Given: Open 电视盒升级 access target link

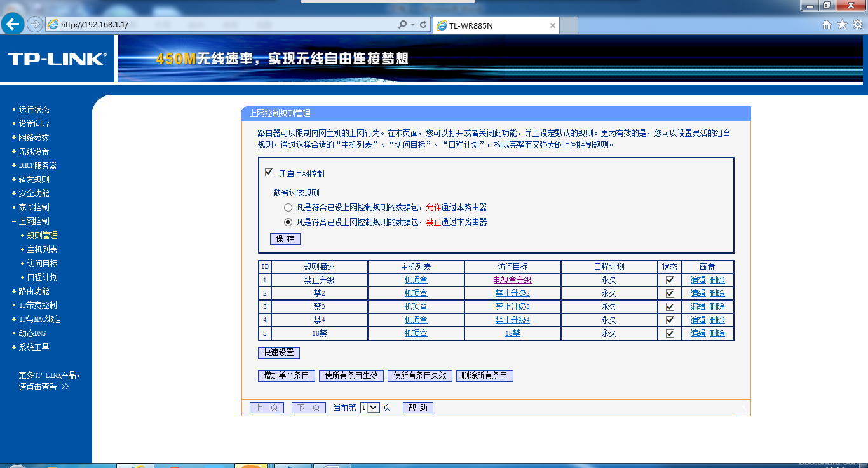Looking at the screenshot, I should (x=513, y=280).
